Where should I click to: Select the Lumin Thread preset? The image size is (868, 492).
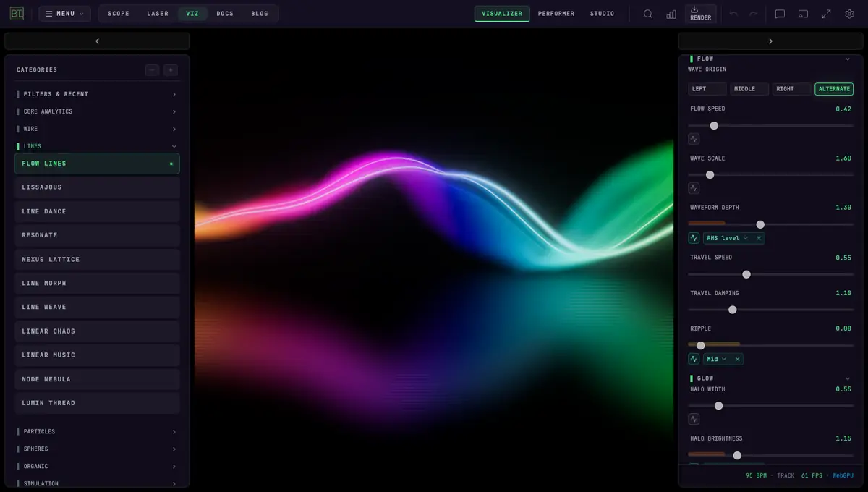[x=97, y=403]
